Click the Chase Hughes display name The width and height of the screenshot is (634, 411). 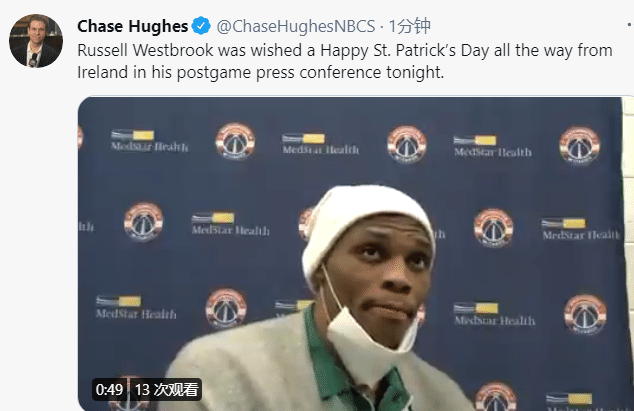[x=133, y=26]
